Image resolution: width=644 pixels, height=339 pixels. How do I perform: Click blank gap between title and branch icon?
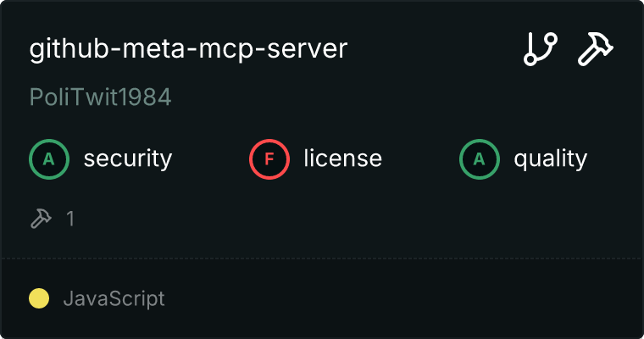pyautogui.click(x=432, y=50)
